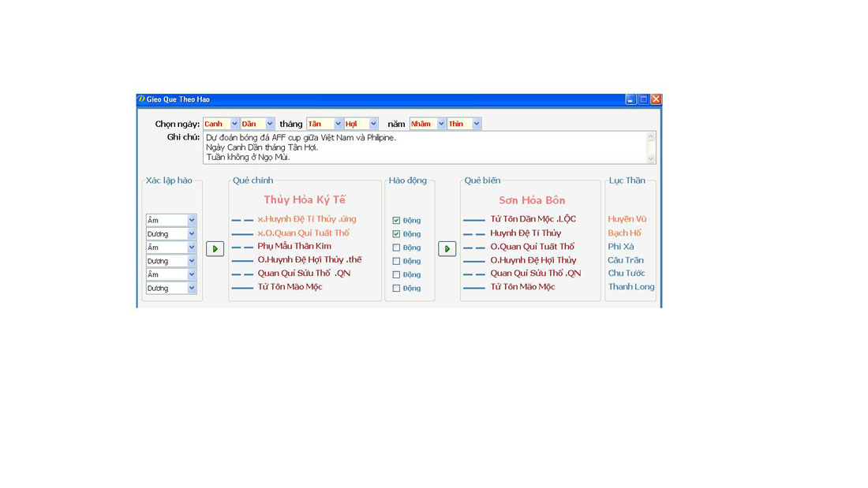Click the green play arrow beside Xác lập hào
This screenshot has height=488, width=868.
(x=215, y=248)
